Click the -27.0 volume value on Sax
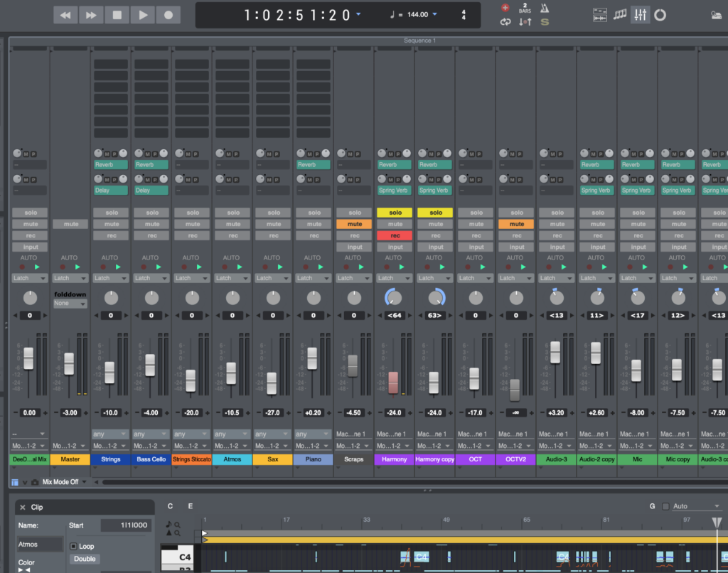Image resolution: width=728 pixels, height=573 pixels. point(272,413)
